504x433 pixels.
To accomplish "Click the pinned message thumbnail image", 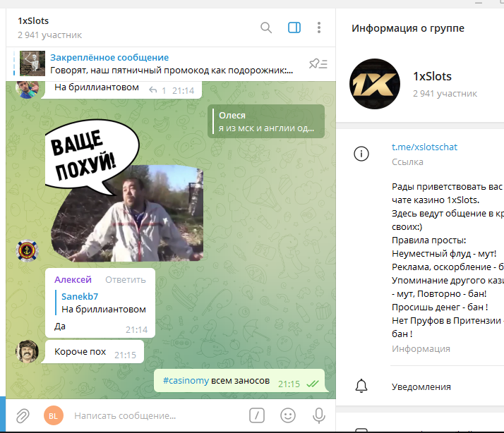I will pos(32,63).
